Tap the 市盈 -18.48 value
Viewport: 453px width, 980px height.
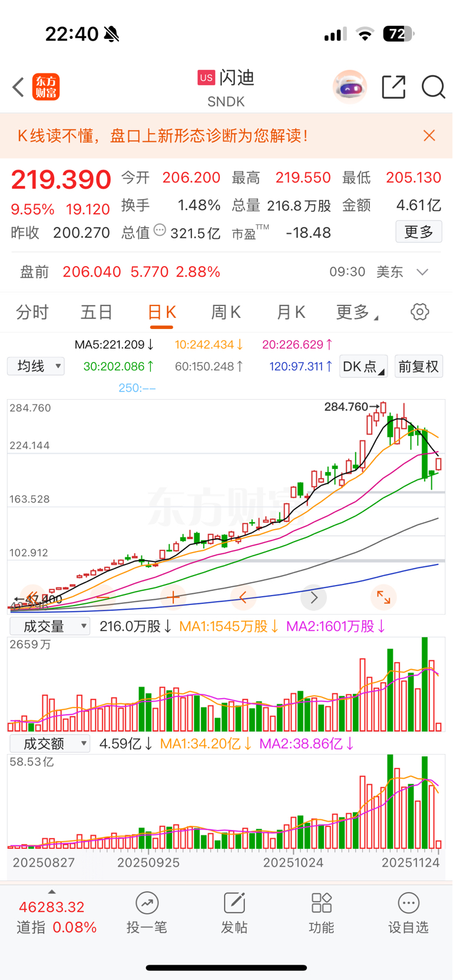pyautogui.click(x=308, y=233)
